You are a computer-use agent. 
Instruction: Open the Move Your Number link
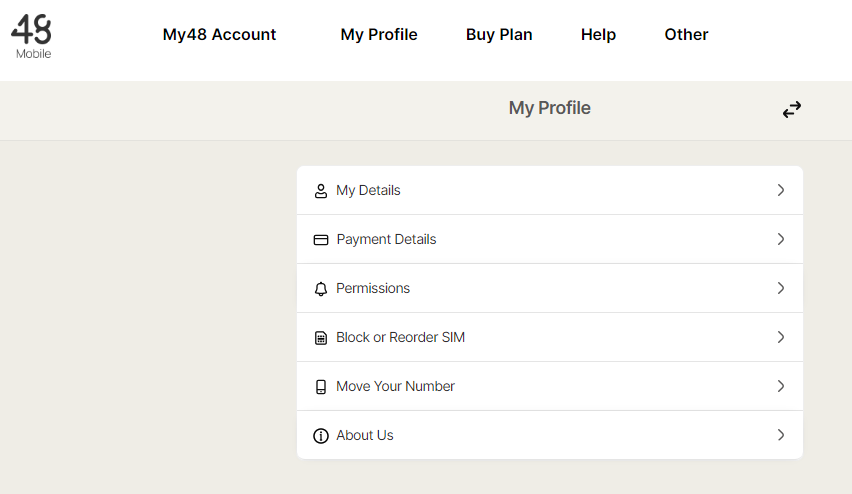395,386
